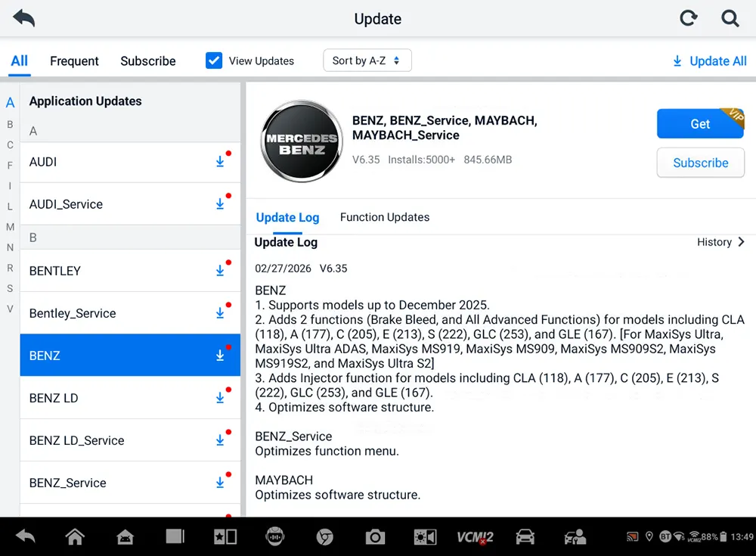Download the AUDI_Service update

220,204
